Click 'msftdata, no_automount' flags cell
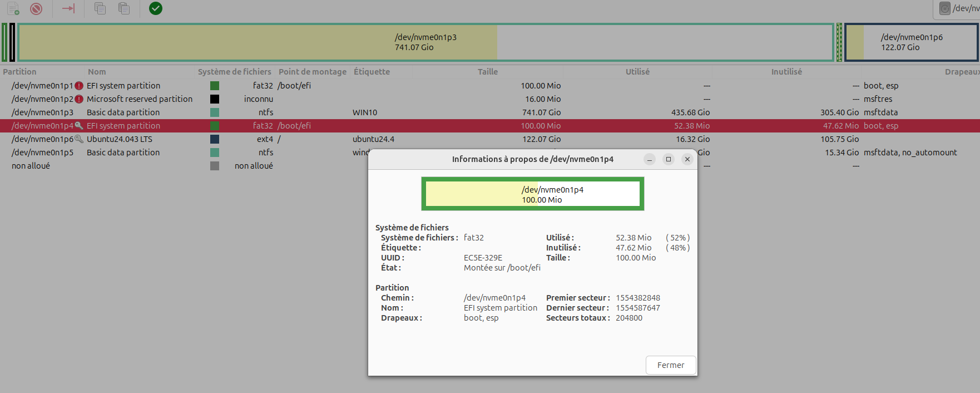 910,153
